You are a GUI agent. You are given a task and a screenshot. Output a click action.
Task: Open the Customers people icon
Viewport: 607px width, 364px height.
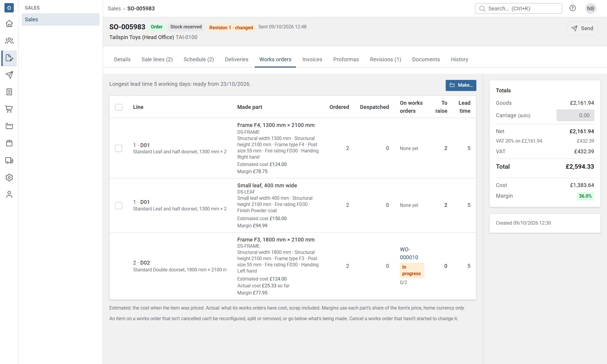point(9,41)
